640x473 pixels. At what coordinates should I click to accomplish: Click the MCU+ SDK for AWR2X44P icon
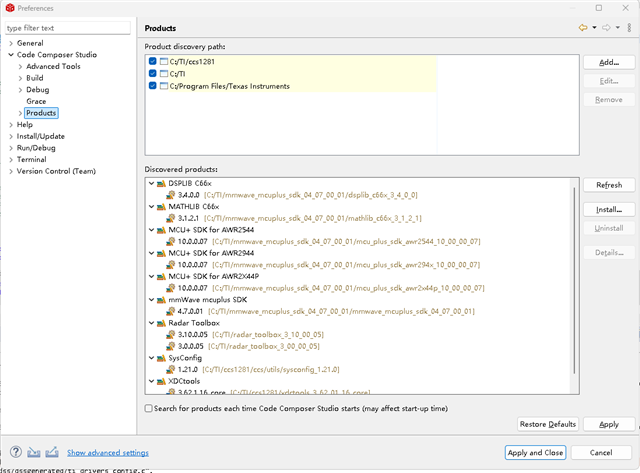click(x=161, y=277)
